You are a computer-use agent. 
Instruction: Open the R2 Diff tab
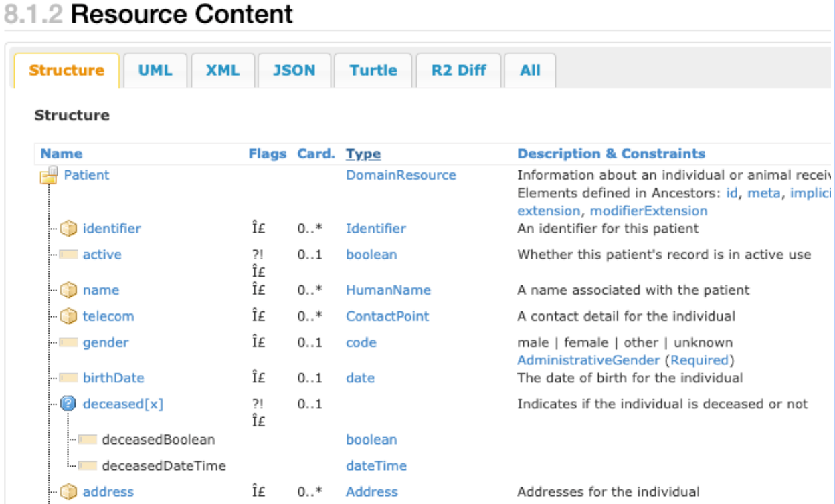(x=458, y=71)
